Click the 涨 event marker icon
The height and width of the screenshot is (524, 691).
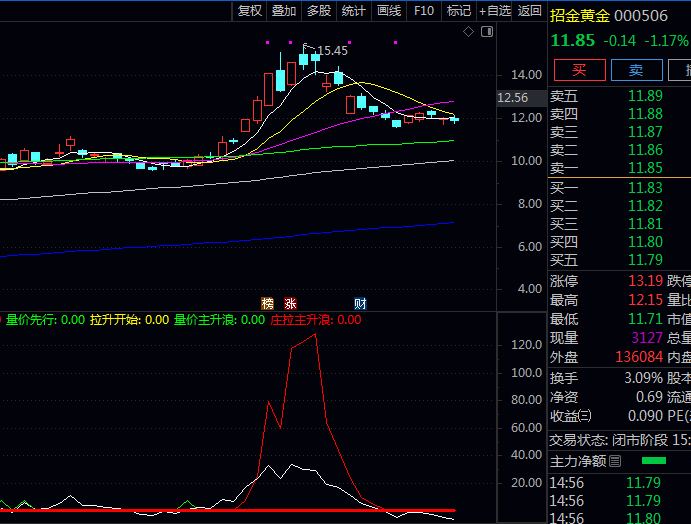pos(290,303)
